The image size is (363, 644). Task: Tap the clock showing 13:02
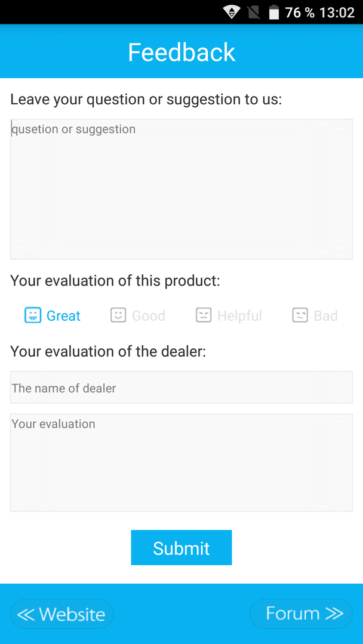337,13
